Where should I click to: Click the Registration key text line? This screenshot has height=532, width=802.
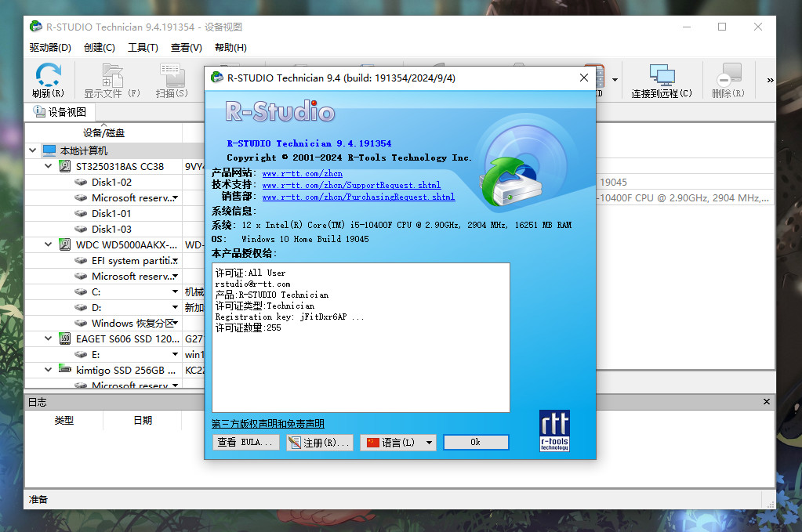pyautogui.click(x=289, y=317)
